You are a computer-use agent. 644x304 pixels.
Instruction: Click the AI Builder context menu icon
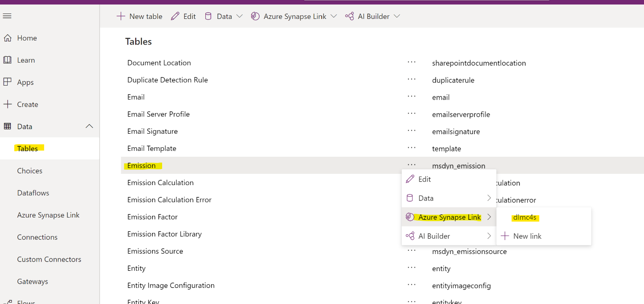tap(410, 236)
